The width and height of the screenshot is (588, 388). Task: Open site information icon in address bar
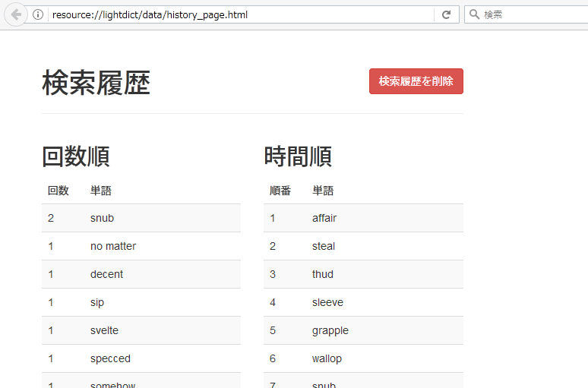(x=38, y=14)
